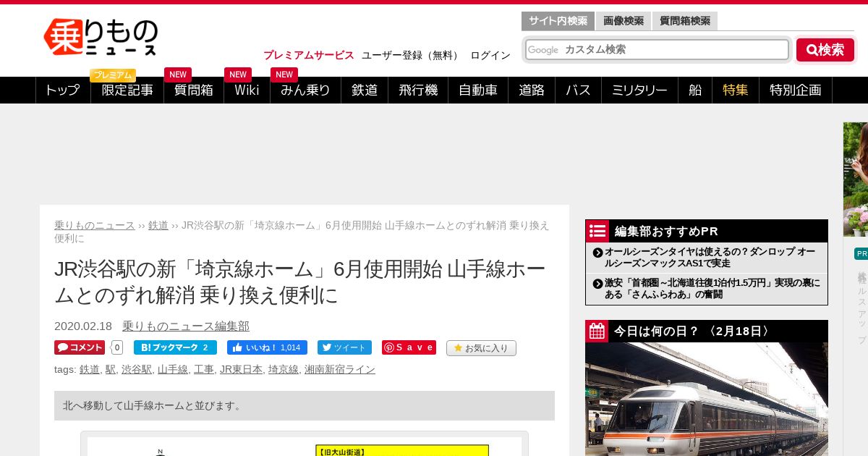Click the red コメント button
The width and height of the screenshot is (868, 456).
[80, 347]
